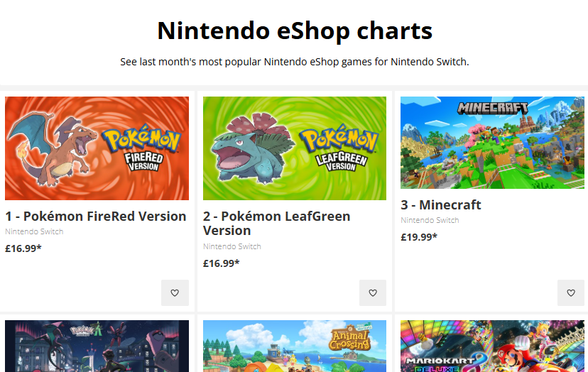This screenshot has width=588, height=372.
Task: Add Pokémon FireRed Version to wishlist
Action: 175,292
